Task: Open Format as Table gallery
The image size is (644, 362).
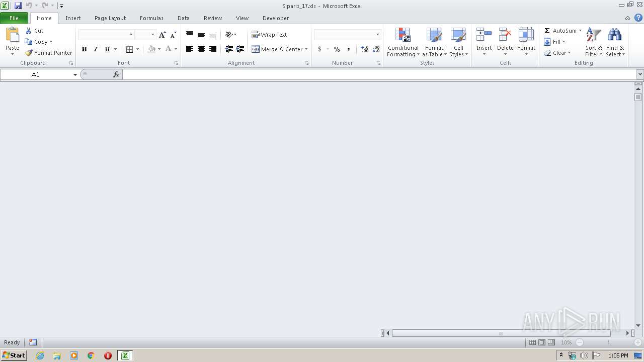Action: 434,42
